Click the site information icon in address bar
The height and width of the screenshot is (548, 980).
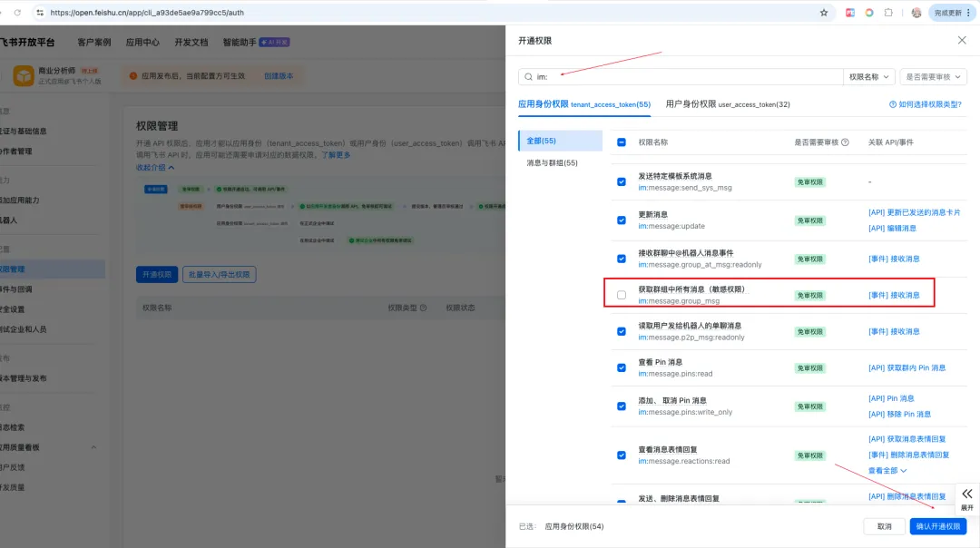click(x=40, y=13)
